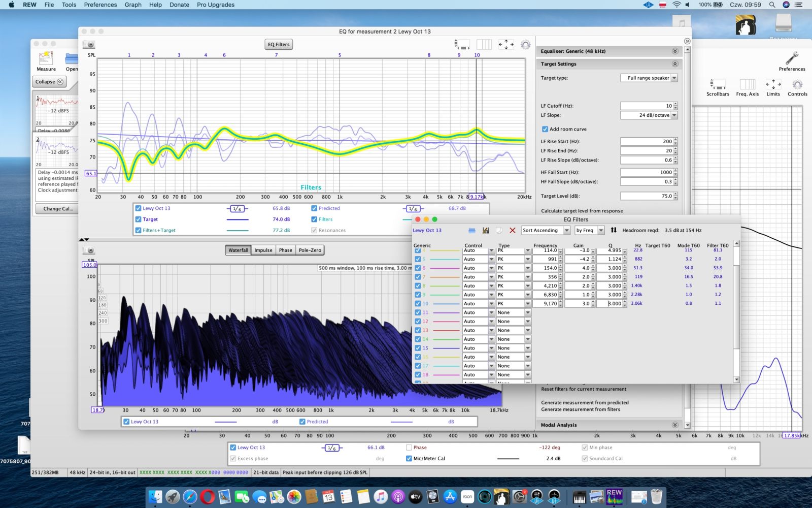Open Preferences wrench icon in main window

pos(792,61)
